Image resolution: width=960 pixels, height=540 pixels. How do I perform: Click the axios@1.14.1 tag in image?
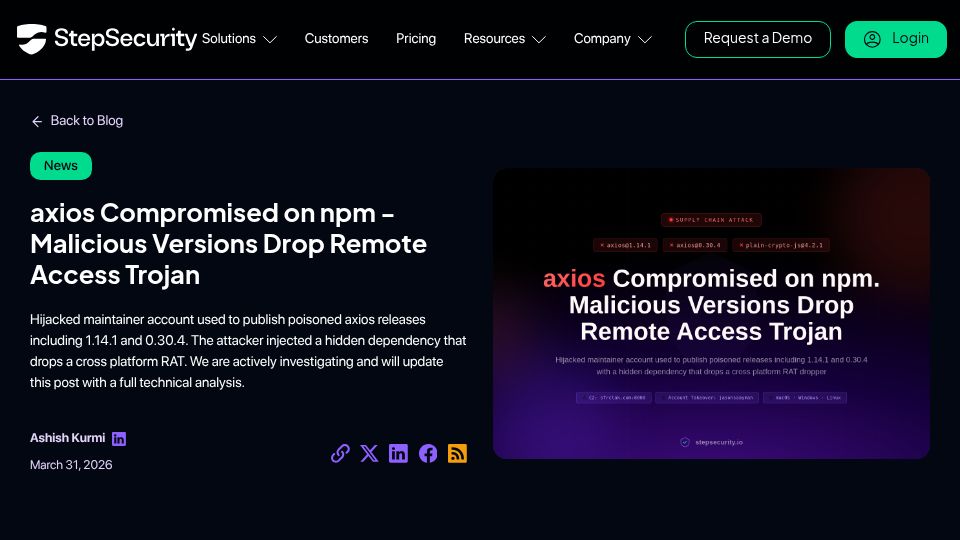pyautogui.click(x=625, y=245)
